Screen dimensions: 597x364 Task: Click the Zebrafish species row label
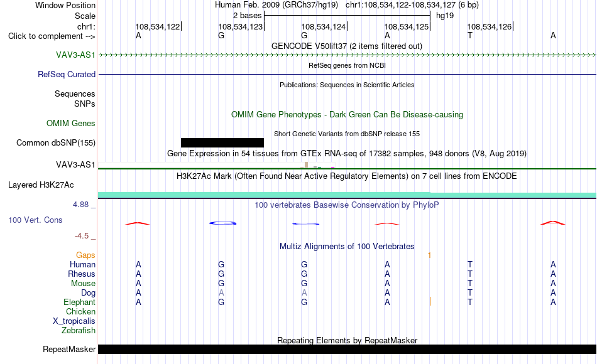[x=79, y=331]
